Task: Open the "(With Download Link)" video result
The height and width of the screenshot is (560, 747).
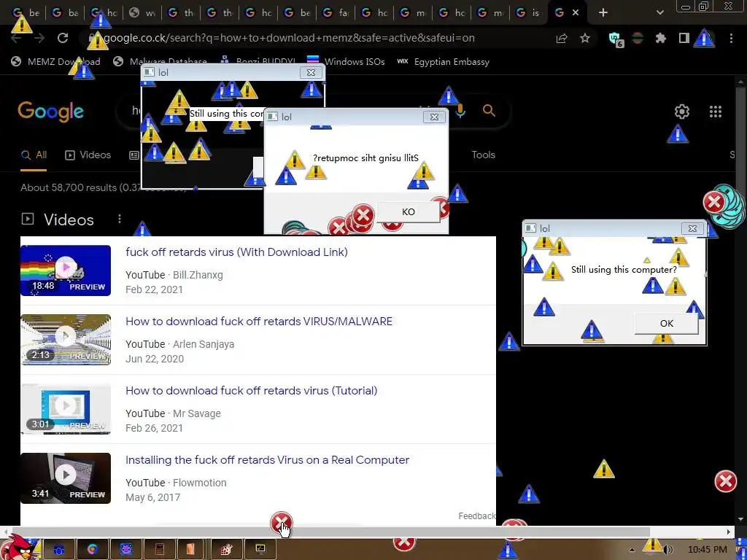Action: (236, 252)
